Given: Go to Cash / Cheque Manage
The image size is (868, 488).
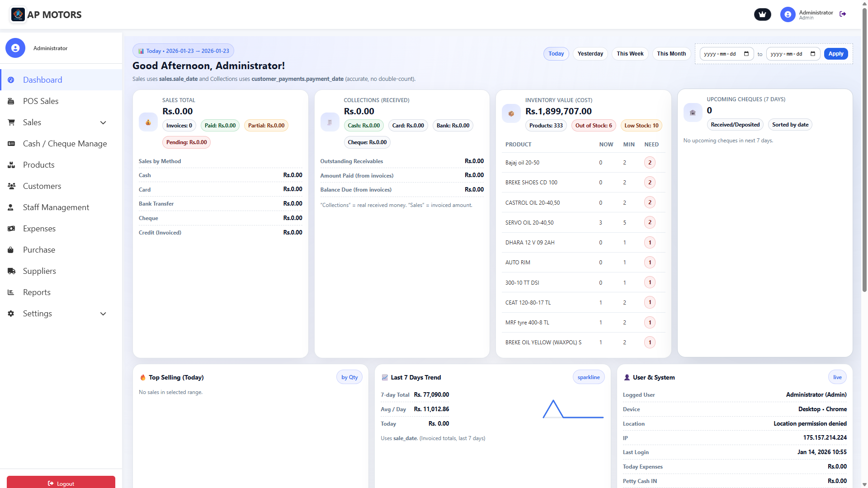Looking at the screenshot, I should (x=65, y=144).
